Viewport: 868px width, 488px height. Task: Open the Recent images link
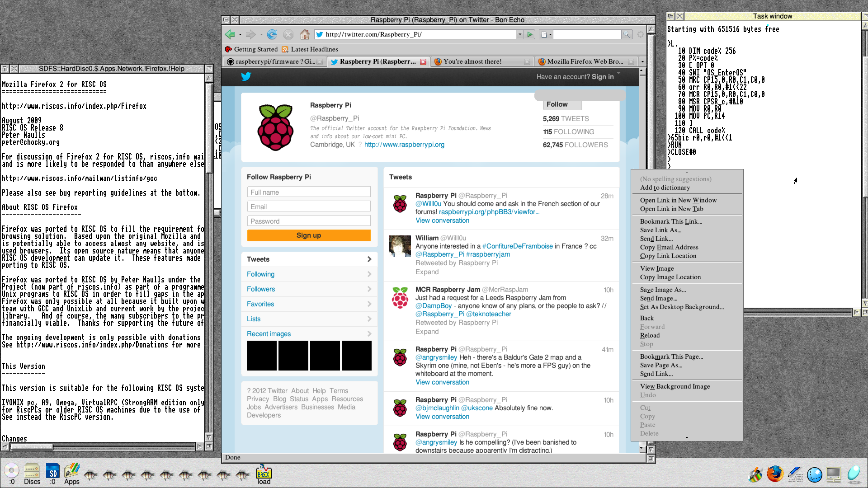click(x=269, y=334)
